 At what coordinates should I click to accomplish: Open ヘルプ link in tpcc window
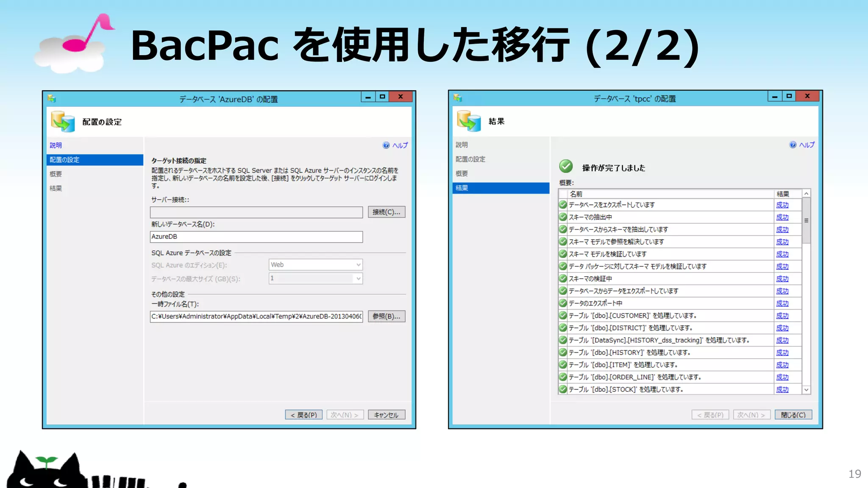point(807,145)
